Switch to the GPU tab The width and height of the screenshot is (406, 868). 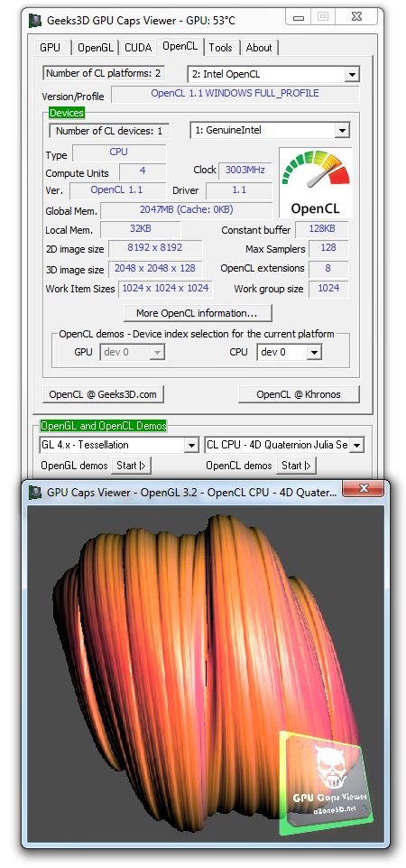(50, 48)
